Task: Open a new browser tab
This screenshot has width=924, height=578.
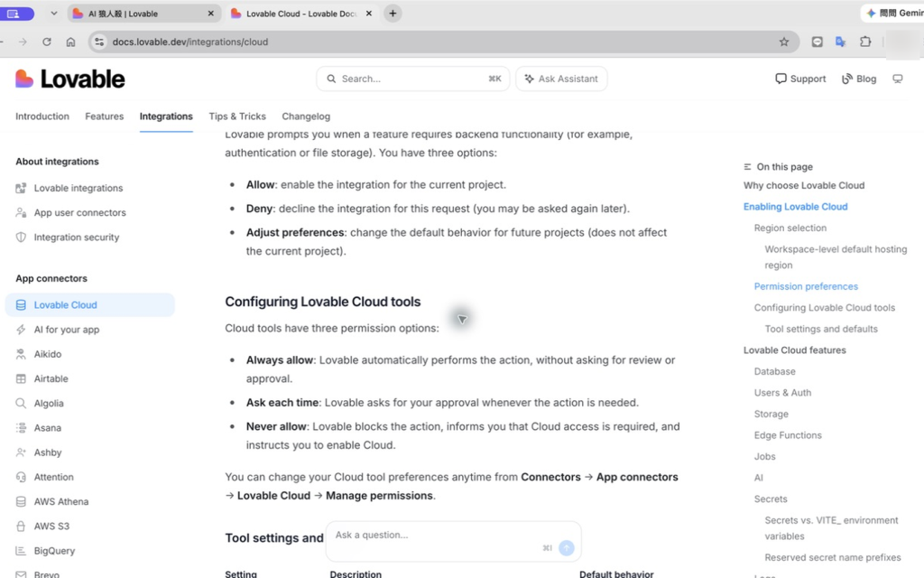Action: pos(393,13)
